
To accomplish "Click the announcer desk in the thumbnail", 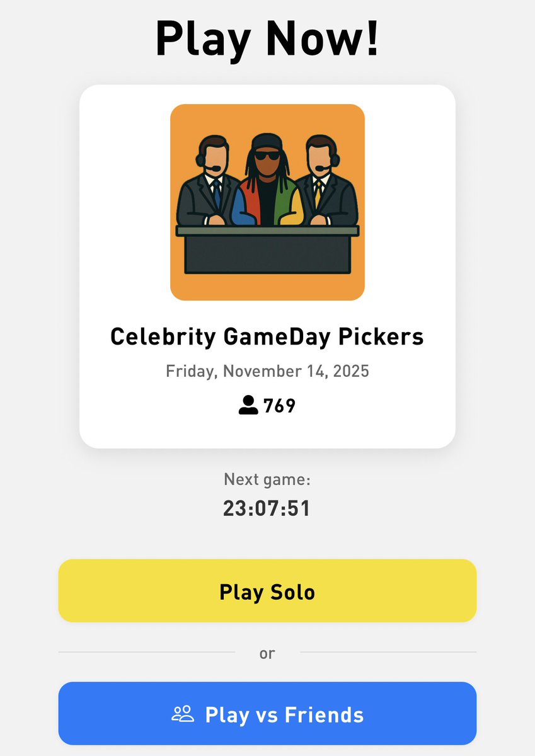I will pyautogui.click(x=267, y=251).
